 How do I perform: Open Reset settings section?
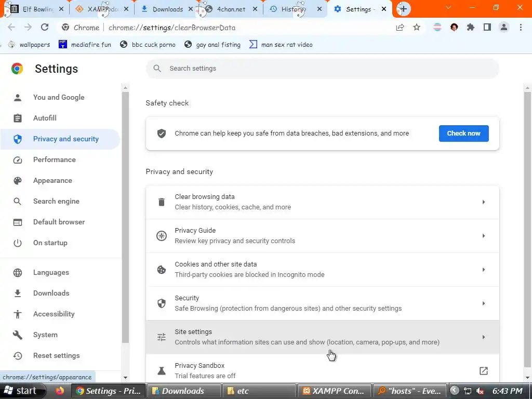[x=60, y=355]
